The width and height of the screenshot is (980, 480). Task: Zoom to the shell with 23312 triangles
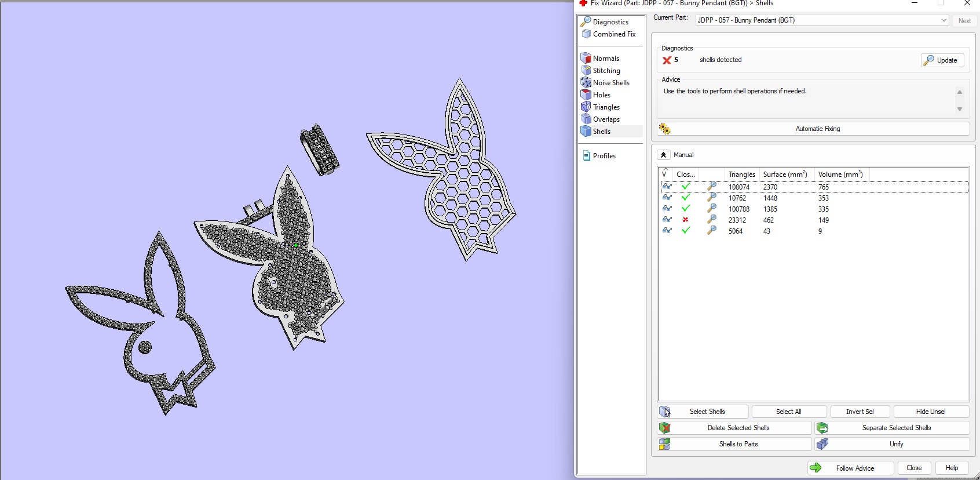[712, 220]
